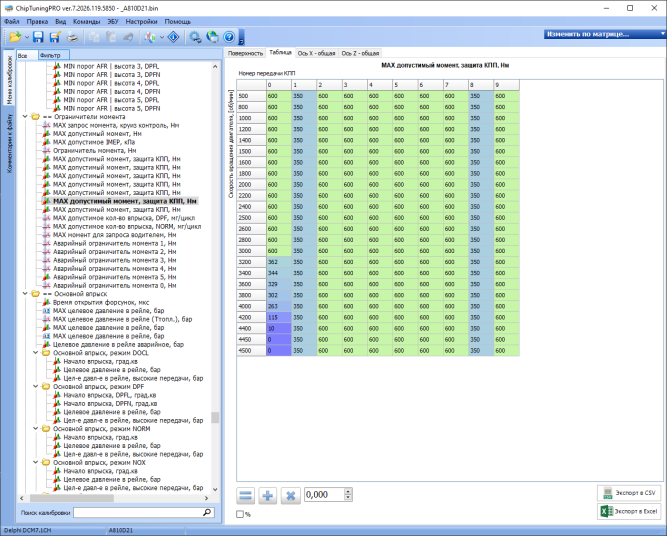667x536 pixels.
Task: Click the 0,000 numeric value field
Action: [325, 495]
